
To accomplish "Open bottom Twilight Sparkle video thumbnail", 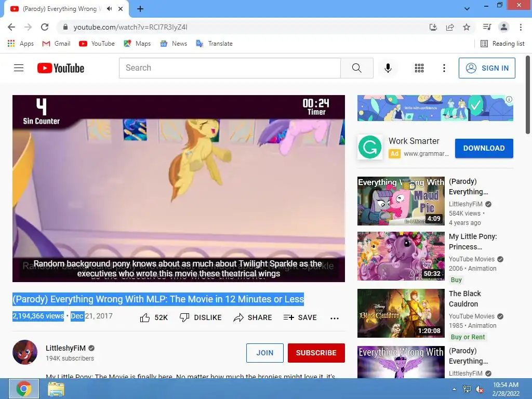I will click(x=401, y=362).
